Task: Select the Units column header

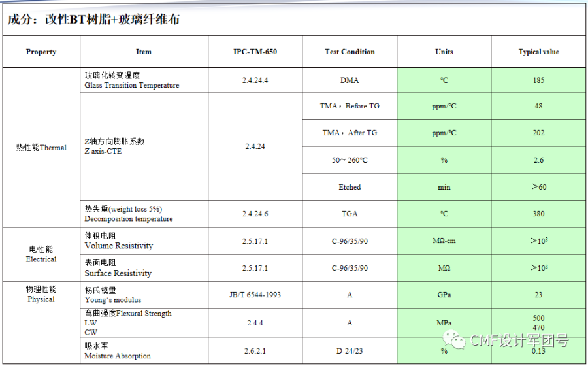Action: 444,52
